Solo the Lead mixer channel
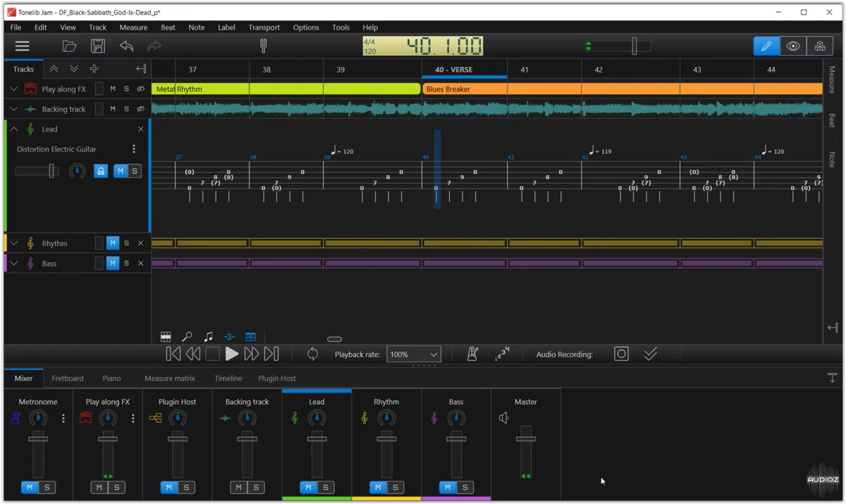846x504 pixels. (x=326, y=487)
